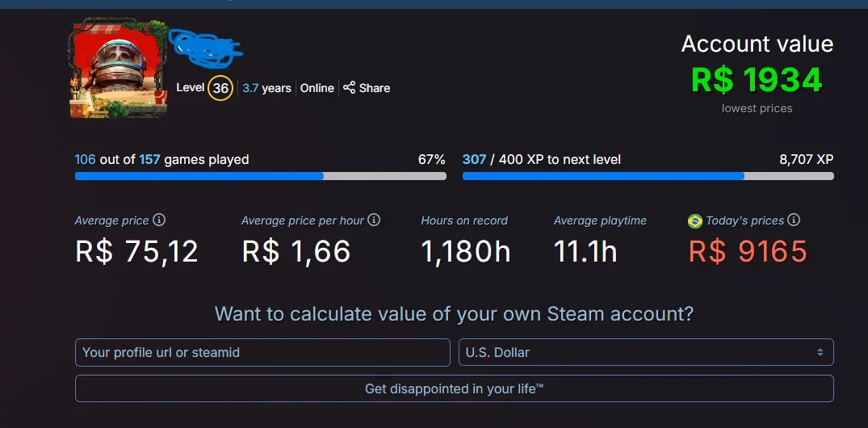Click the R$ 1934 account value
868x428 pixels.
pyautogui.click(x=757, y=80)
